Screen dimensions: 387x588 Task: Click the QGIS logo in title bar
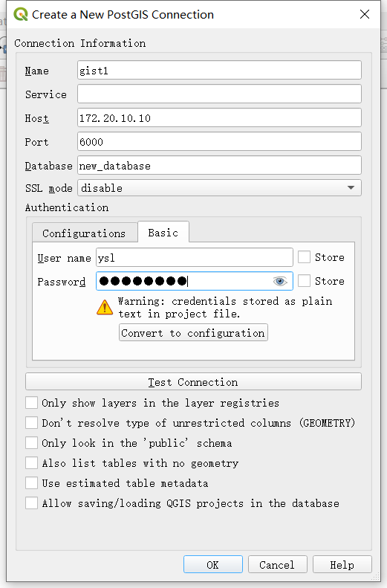pyautogui.click(x=21, y=14)
